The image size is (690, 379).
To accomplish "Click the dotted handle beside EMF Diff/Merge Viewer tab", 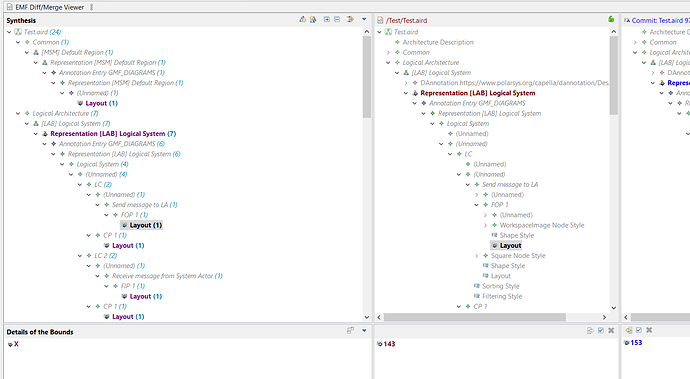I will click(91, 7).
